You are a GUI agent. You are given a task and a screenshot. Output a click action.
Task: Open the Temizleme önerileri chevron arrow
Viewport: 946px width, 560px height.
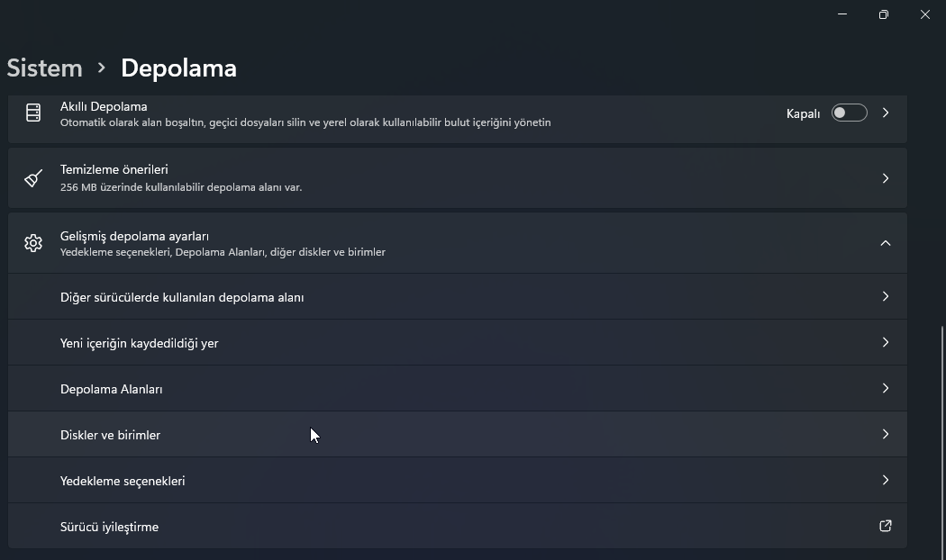[886, 178]
